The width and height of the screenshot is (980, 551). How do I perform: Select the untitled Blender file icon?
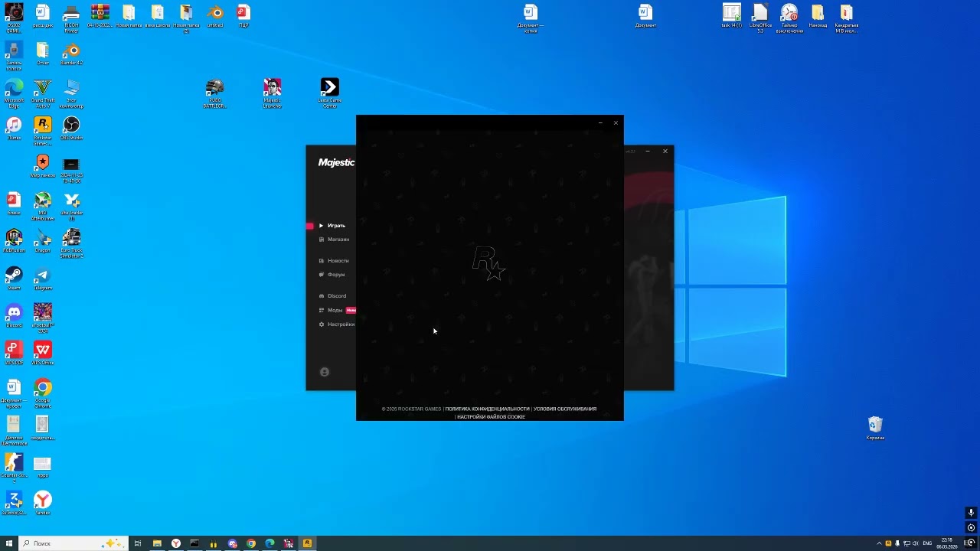point(215,16)
